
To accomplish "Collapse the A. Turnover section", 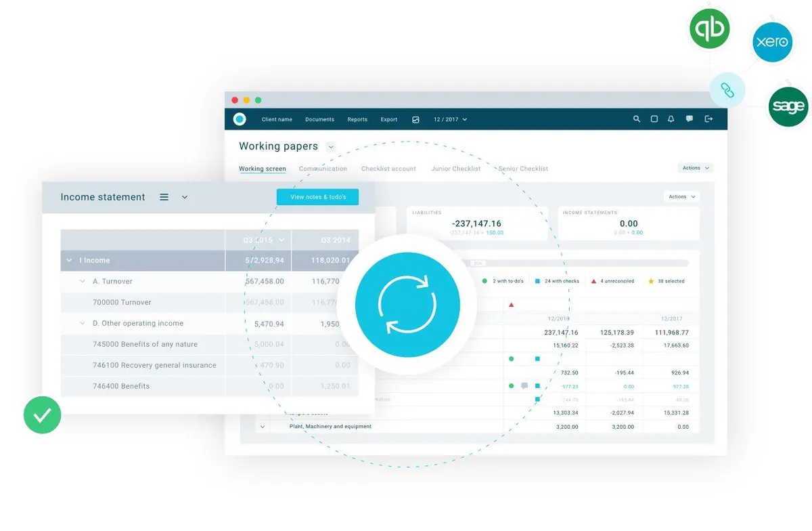I will pyautogui.click(x=83, y=281).
